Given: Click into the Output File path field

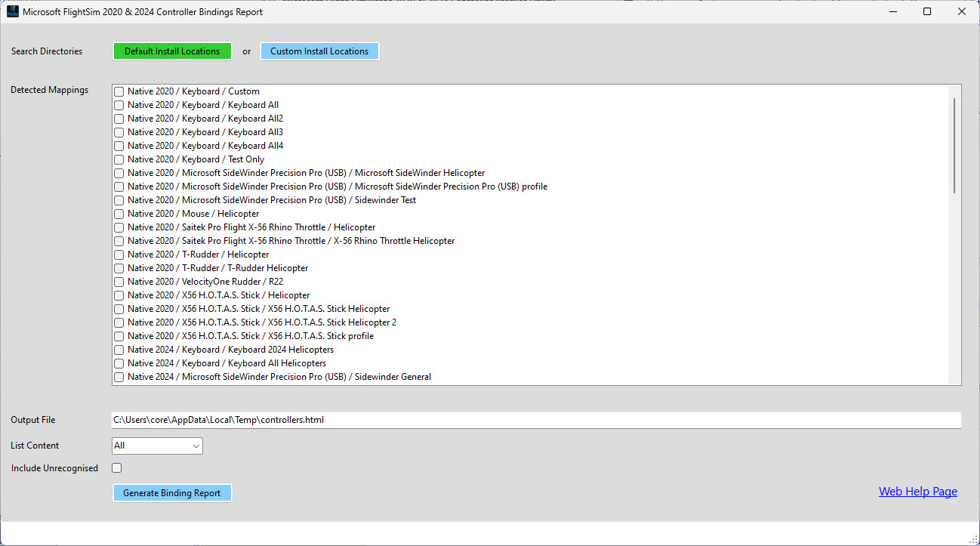Looking at the screenshot, I should tap(536, 420).
